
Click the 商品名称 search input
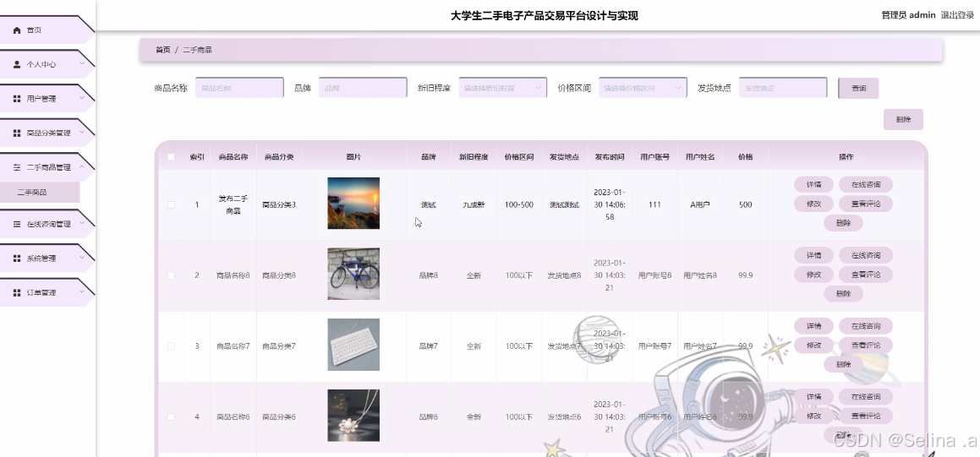tap(239, 88)
